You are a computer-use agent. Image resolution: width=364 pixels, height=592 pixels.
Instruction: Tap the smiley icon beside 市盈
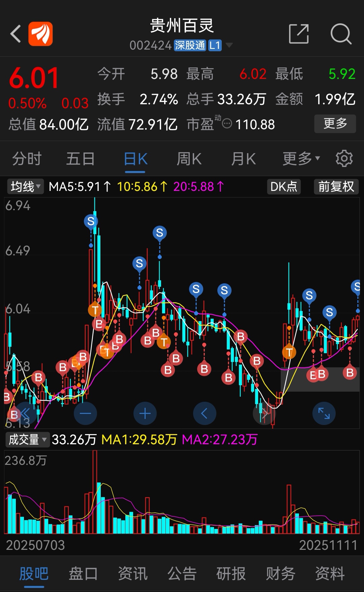pos(227,124)
